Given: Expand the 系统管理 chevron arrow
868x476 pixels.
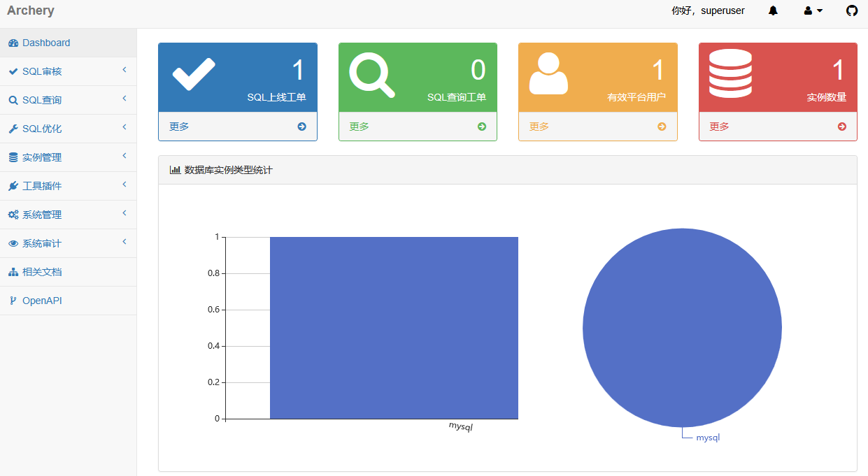Looking at the screenshot, I should click(124, 213).
